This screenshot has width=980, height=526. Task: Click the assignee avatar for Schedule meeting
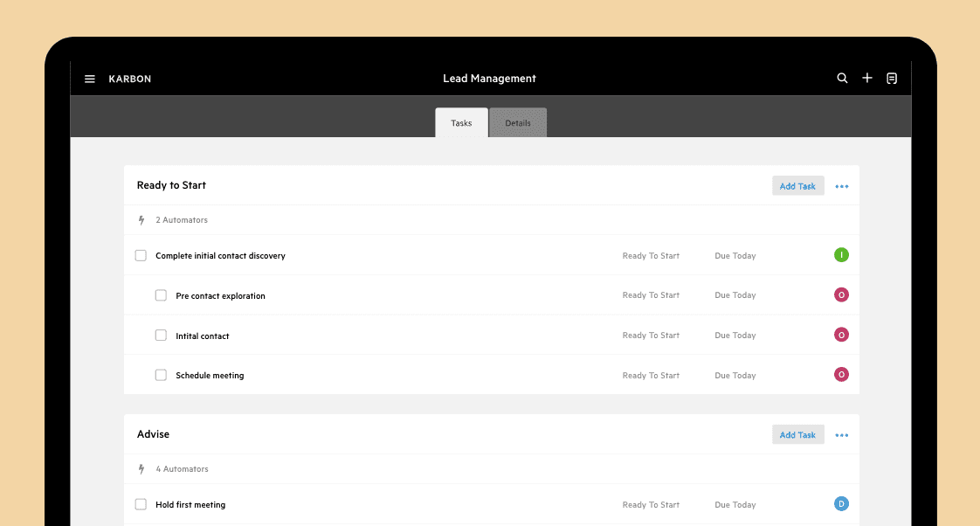pyautogui.click(x=841, y=375)
